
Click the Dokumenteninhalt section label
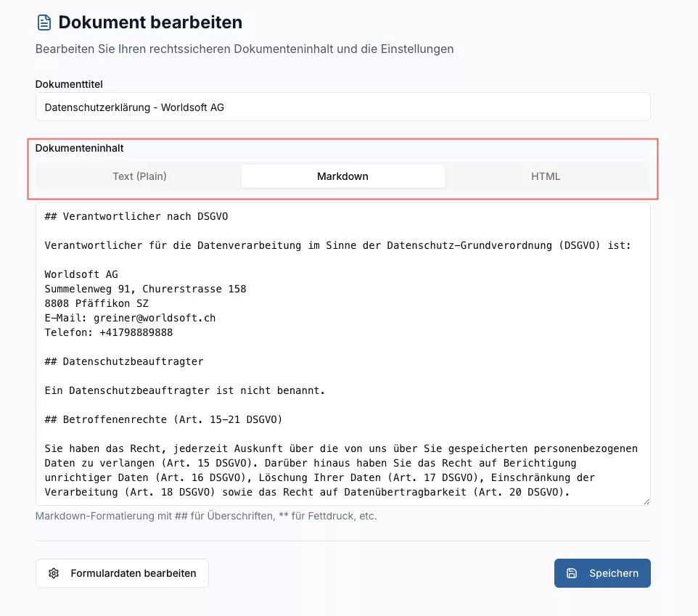click(79, 148)
